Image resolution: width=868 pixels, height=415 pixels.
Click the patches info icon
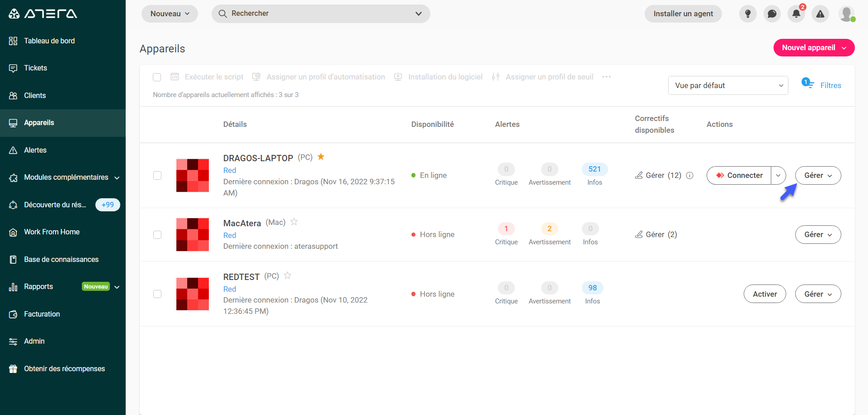click(x=690, y=176)
